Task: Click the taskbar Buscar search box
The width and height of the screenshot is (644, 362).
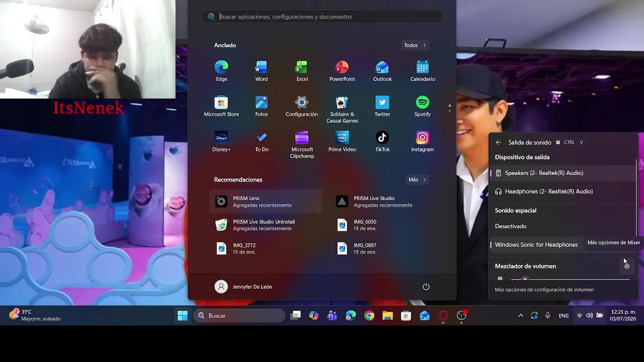Action: click(x=239, y=316)
